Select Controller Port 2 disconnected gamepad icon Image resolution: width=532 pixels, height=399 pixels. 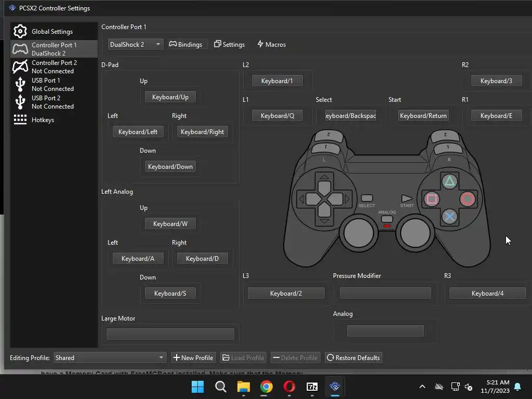pos(20,66)
